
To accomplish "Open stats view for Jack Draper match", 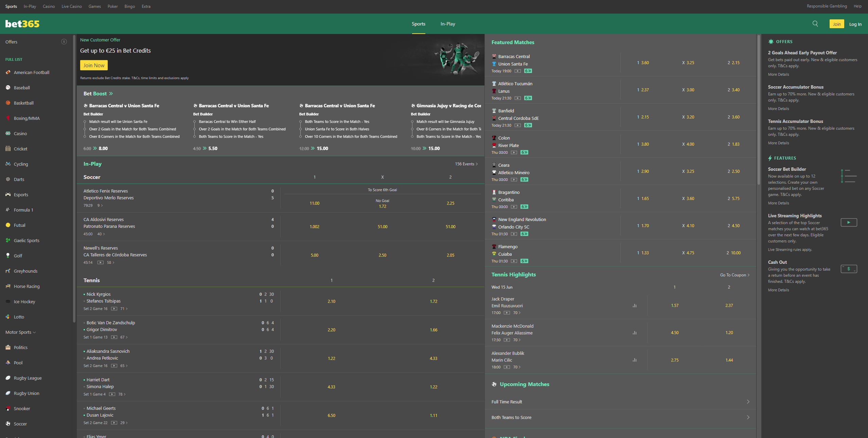I will coord(635,306).
